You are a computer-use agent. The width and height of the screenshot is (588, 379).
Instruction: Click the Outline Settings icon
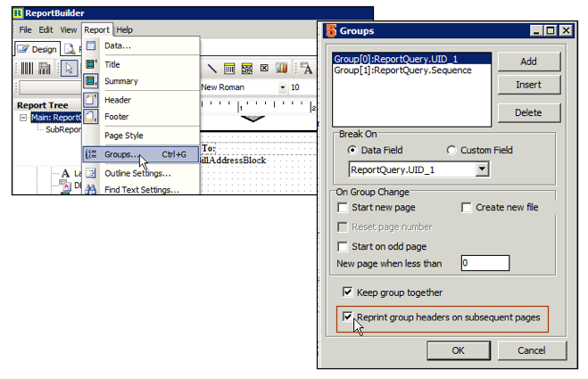click(91, 173)
